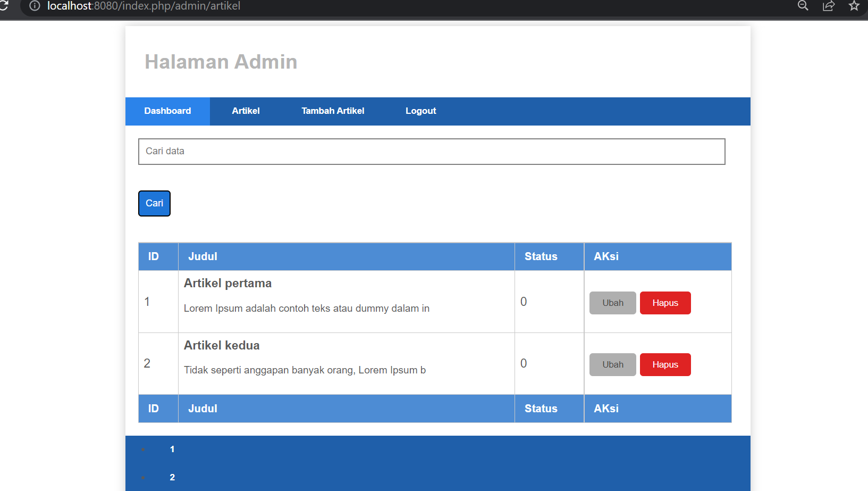Click the share icon in the browser toolbar
The image size is (868, 491).
pyautogui.click(x=828, y=6)
